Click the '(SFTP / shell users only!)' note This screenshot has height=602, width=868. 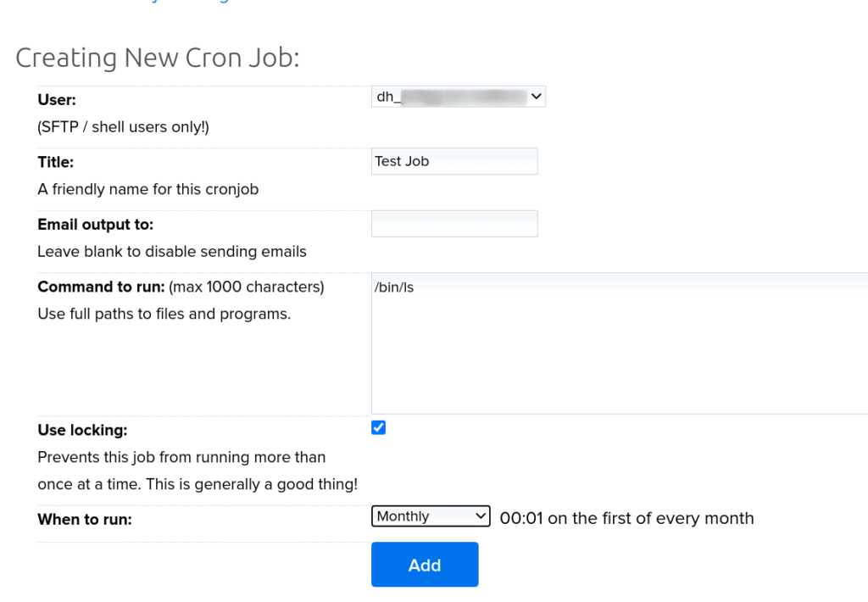pyautogui.click(x=123, y=127)
